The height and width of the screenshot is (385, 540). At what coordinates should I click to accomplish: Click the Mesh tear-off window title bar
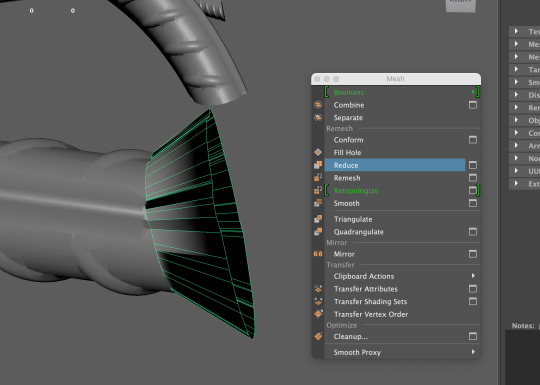point(396,79)
